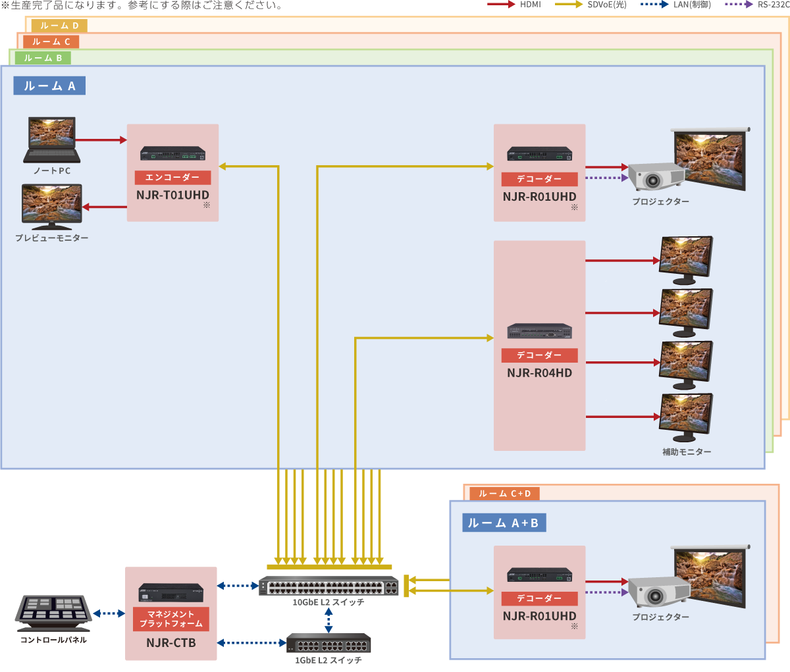Select the 1GbE L2 switch image

328,643
